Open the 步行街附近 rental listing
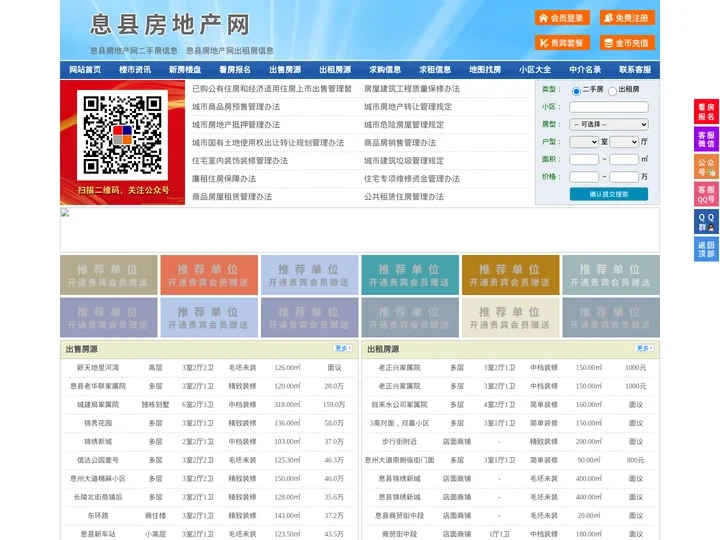The image size is (720, 540). pyautogui.click(x=399, y=441)
